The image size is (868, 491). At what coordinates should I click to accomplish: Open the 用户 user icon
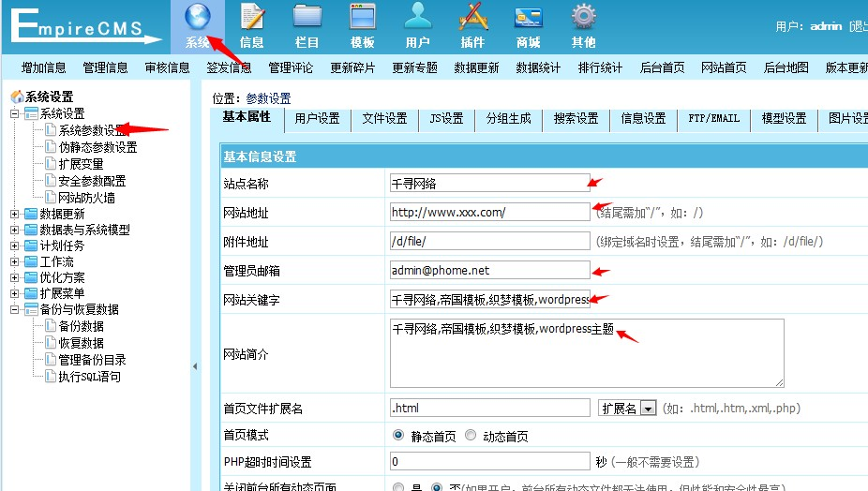pyautogui.click(x=418, y=19)
